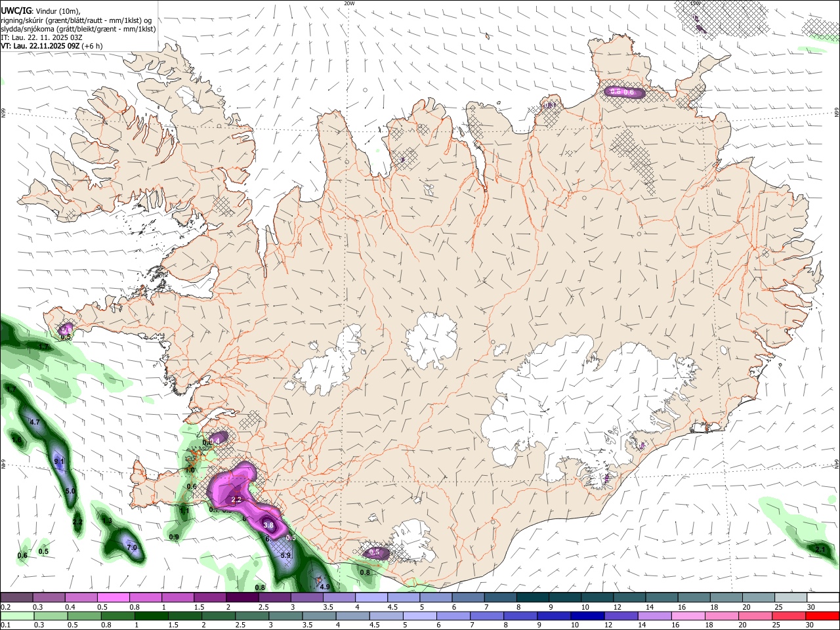
Task: Click the '20W' longitude label at top
Action: (349, 3)
